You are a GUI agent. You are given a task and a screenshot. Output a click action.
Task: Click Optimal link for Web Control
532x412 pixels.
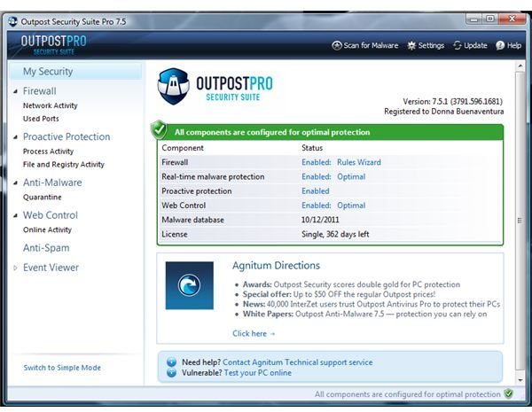coord(351,206)
